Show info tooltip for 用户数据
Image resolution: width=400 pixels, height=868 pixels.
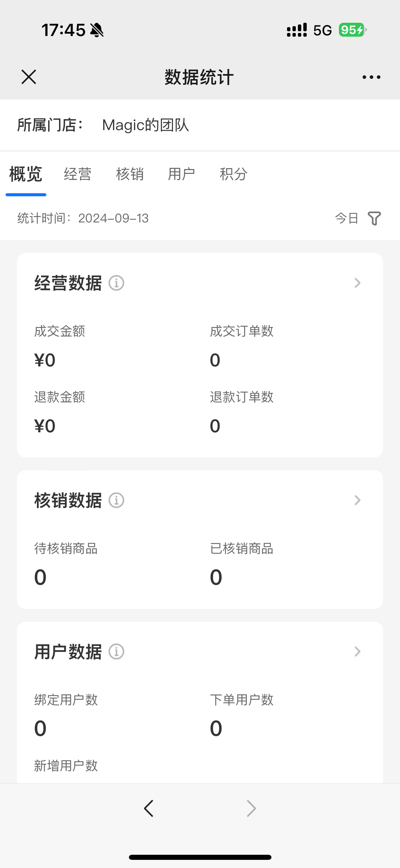click(x=116, y=652)
